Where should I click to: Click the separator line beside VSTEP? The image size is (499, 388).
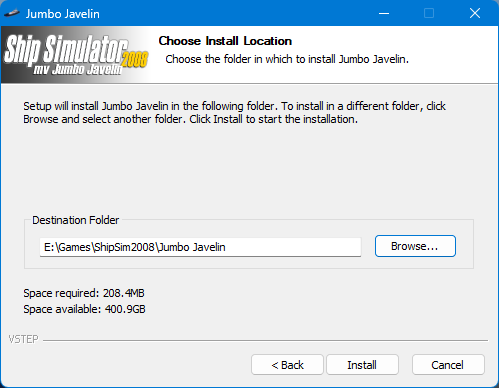click(265, 341)
